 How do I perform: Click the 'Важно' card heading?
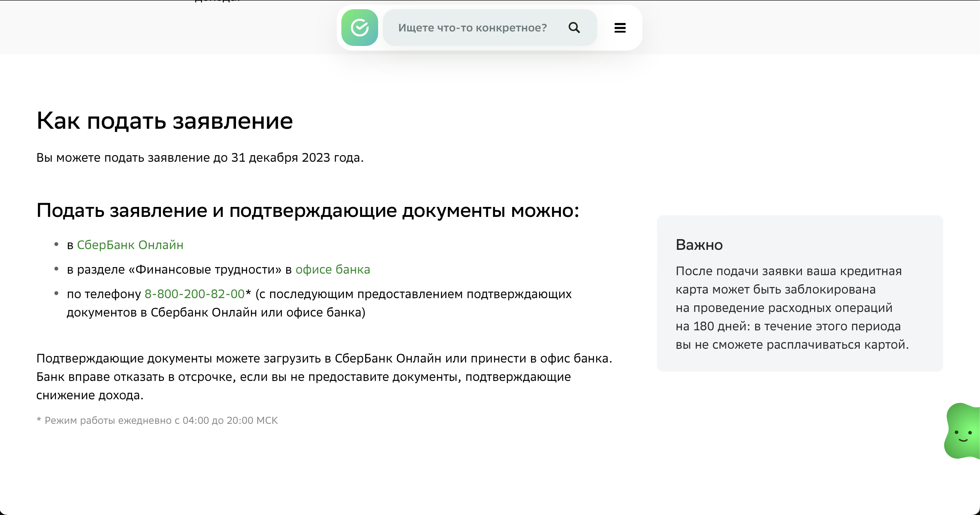click(699, 245)
